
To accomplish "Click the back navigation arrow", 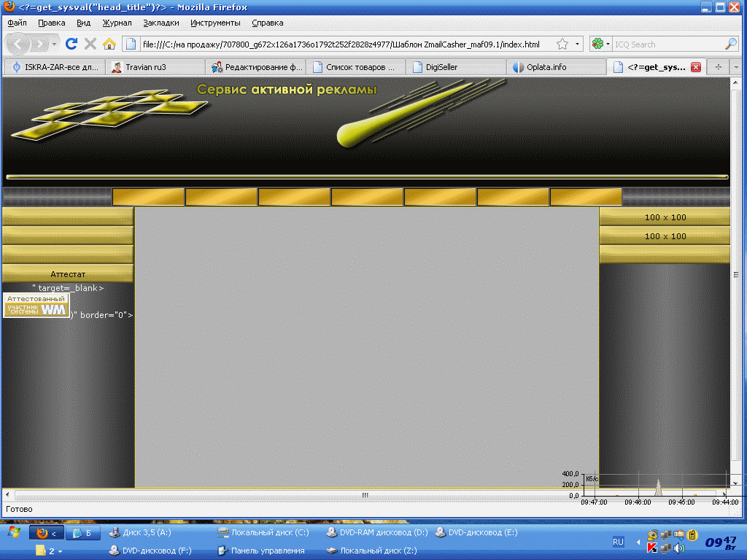I will [x=18, y=44].
